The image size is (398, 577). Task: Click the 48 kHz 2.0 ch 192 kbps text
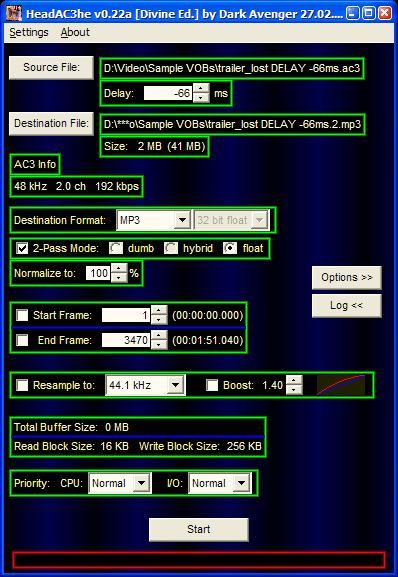click(x=76, y=186)
